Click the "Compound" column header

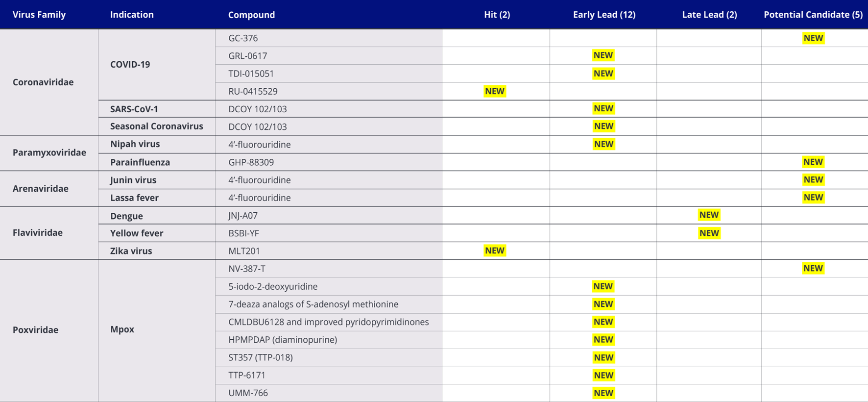coord(251,15)
